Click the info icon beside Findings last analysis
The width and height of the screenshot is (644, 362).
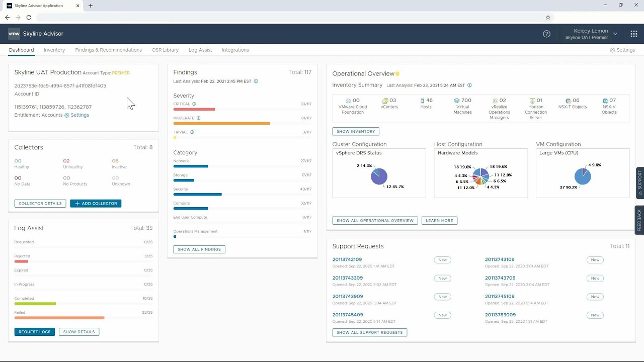[x=256, y=81]
